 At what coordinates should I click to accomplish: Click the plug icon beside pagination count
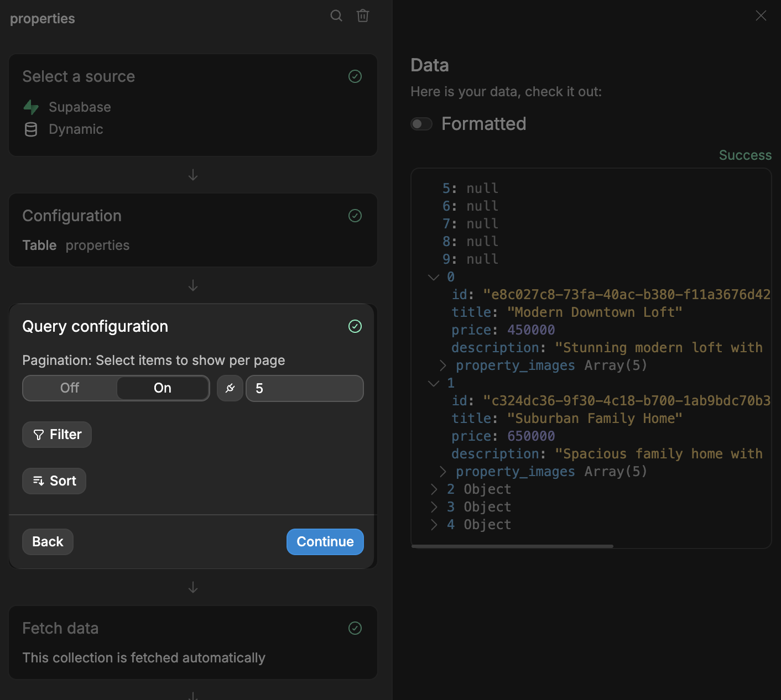pyautogui.click(x=230, y=388)
